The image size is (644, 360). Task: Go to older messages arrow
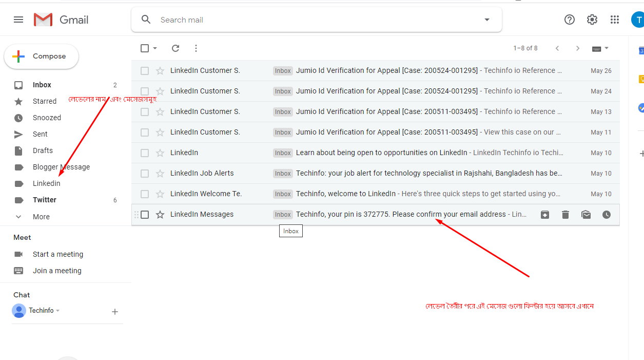pos(578,48)
